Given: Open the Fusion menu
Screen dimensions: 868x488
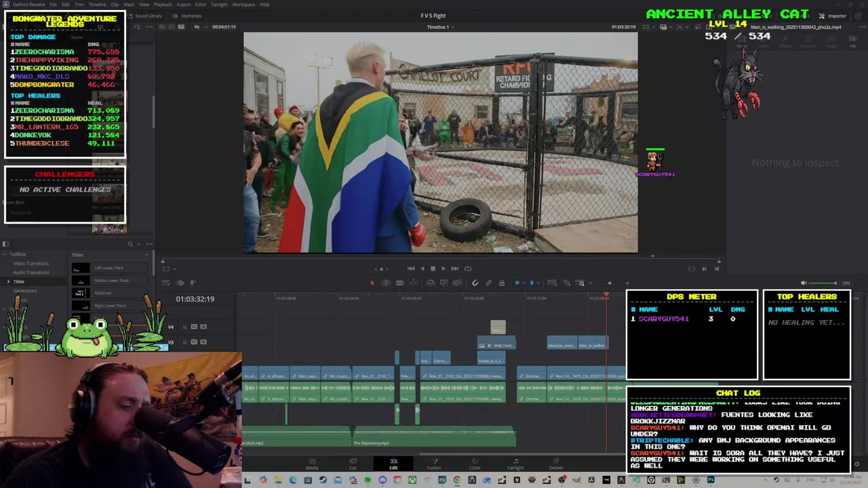Looking at the screenshot, I should (x=183, y=5).
